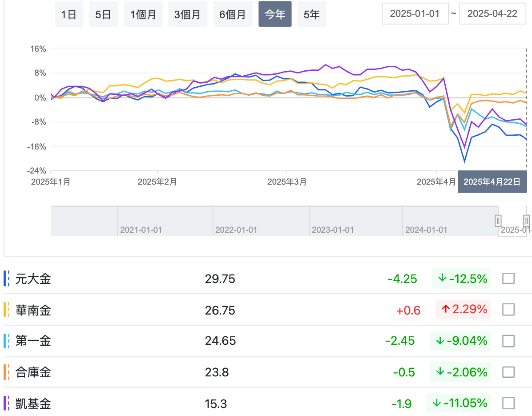Screen dimensions: 532x416
Task: Click the 第一金 price 24.65
Action: pyautogui.click(x=220, y=341)
